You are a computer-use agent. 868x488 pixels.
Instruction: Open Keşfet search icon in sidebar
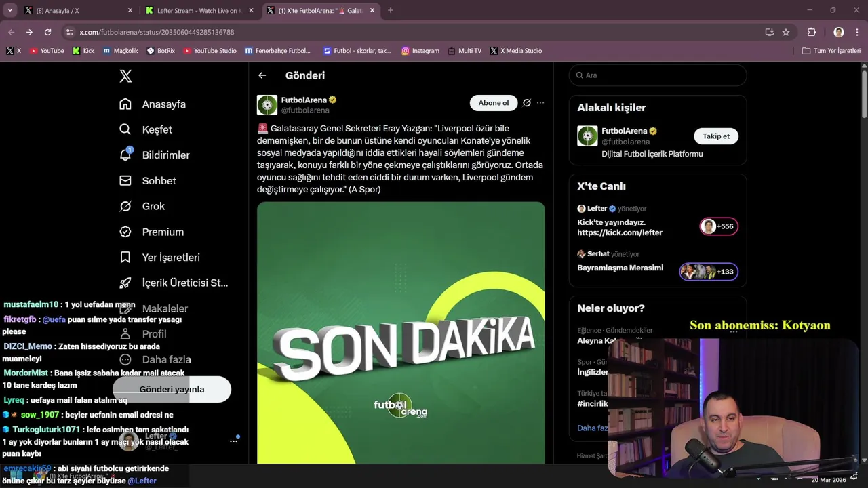coord(125,129)
